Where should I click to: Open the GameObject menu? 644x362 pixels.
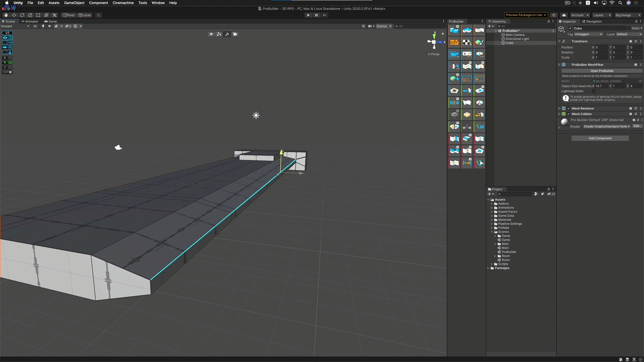pyautogui.click(x=74, y=3)
